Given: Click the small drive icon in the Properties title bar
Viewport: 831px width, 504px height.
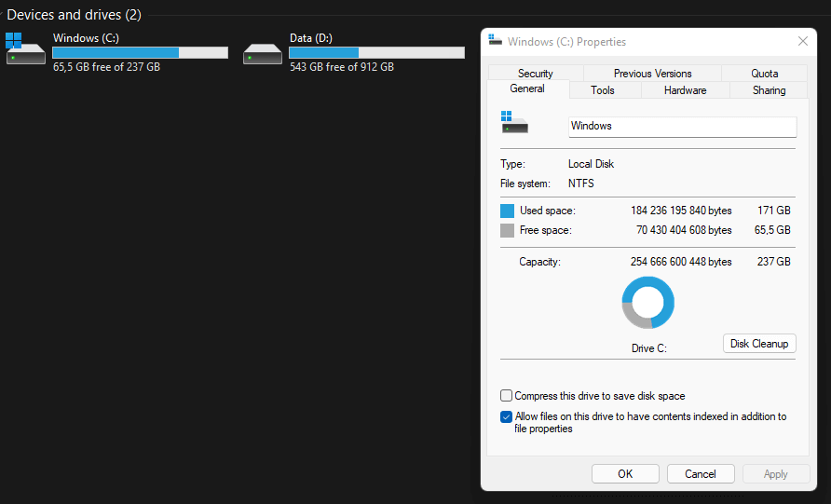Looking at the screenshot, I should click(495, 40).
